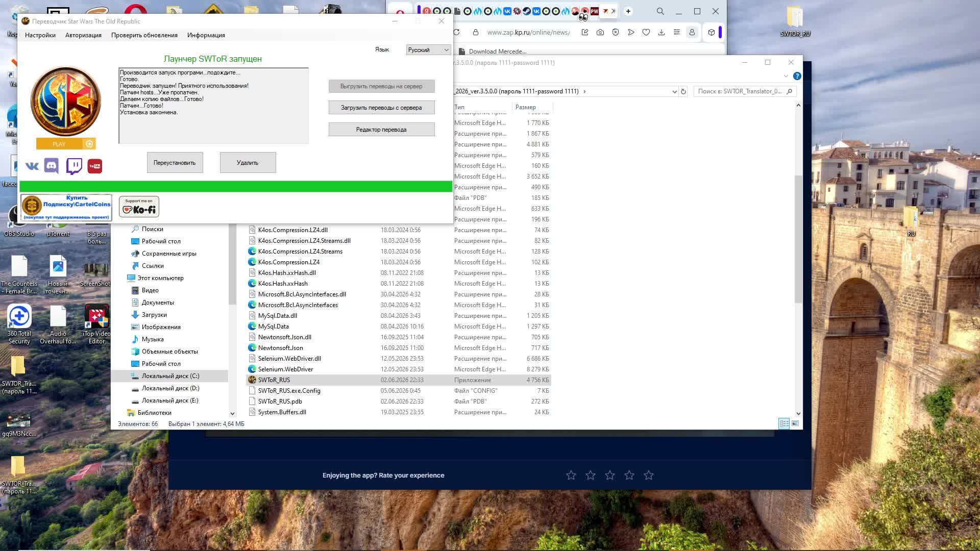The height and width of the screenshot is (551, 980).
Task: Sort files by the Размер column header
Action: tap(532, 107)
